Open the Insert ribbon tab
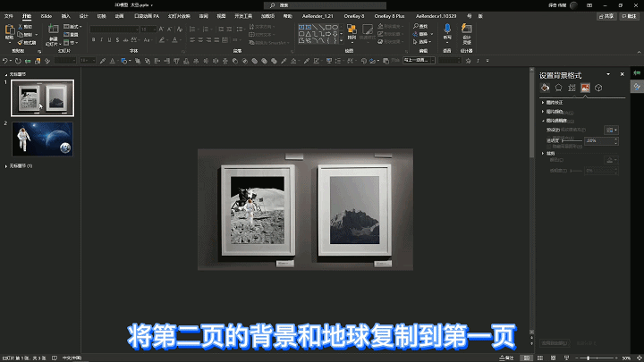This screenshot has height=362, width=644. pos(65,16)
